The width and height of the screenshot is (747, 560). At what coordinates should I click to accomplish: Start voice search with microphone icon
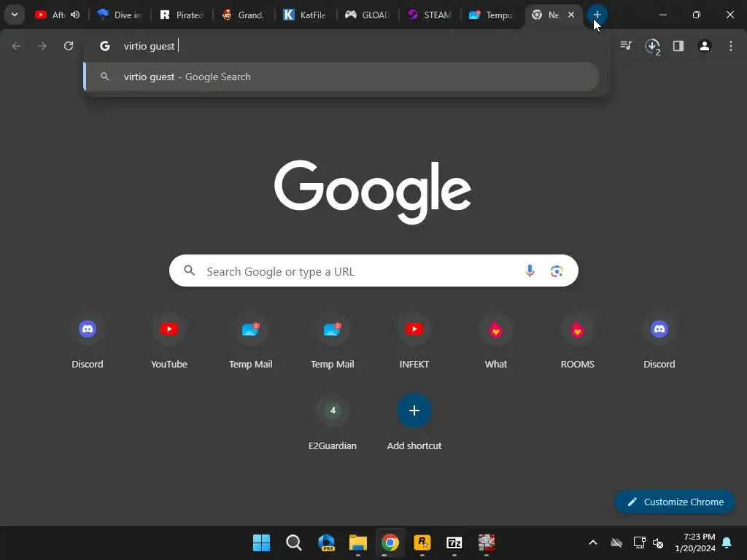tap(530, 271)
